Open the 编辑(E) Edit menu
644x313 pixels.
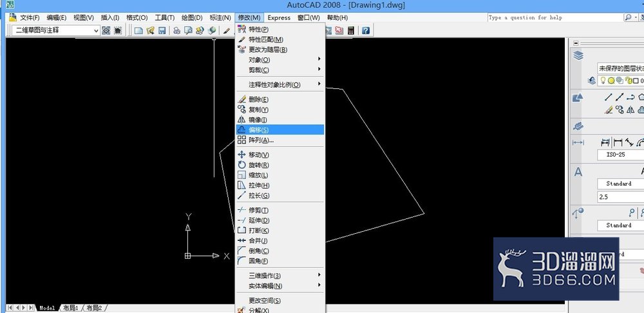click(56, 17)
